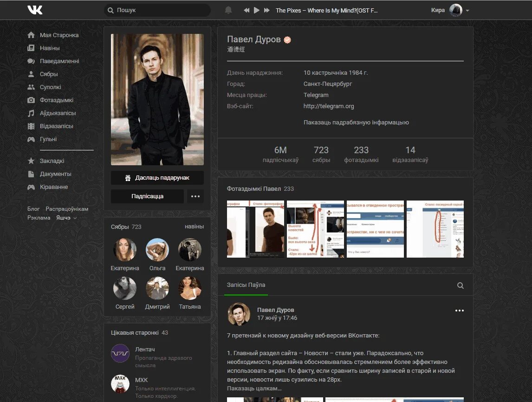Open the Фотаздымкі camera icon in the sidebar
Screen dimensions: 532x402
31,100
